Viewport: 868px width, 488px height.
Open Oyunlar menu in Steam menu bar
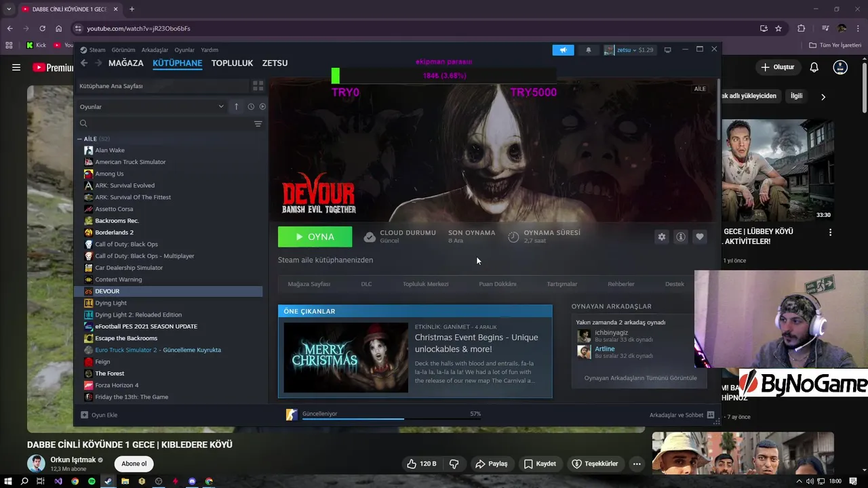coord(184,49)
